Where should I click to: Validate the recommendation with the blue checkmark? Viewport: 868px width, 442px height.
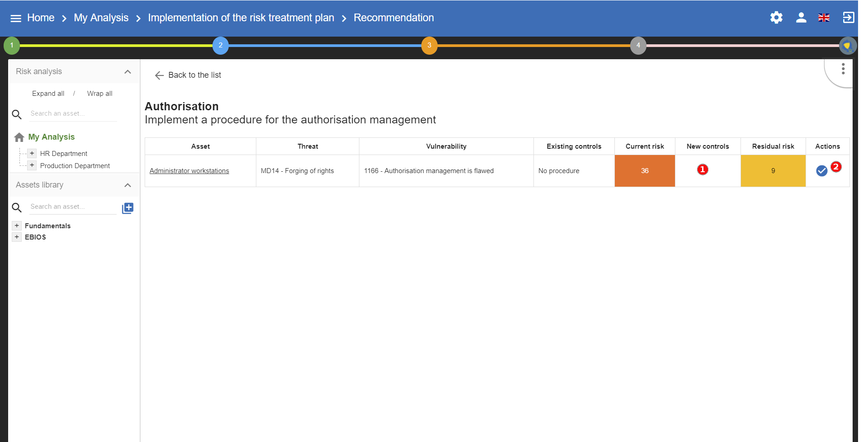pos(822,171)
